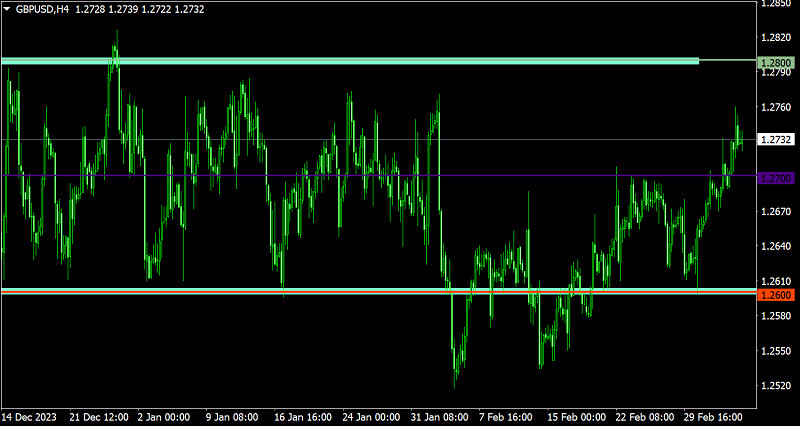Click the gray current price line
Viewport: 800px width, 426px height.
379,139
